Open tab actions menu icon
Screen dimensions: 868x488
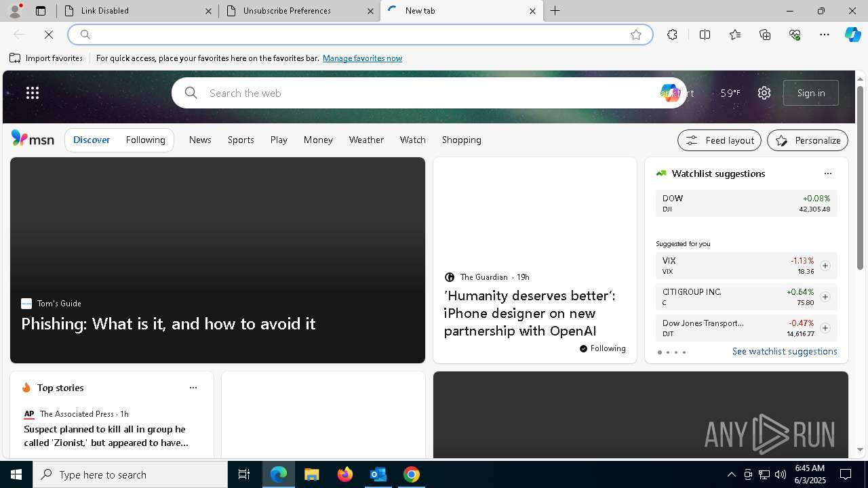point(41,11)
